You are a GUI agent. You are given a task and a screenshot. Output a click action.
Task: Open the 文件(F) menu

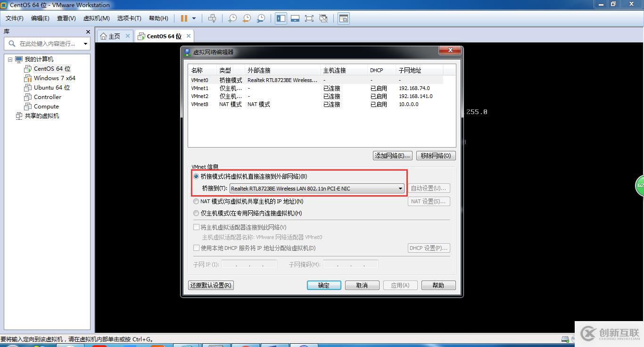click(15, 18)
